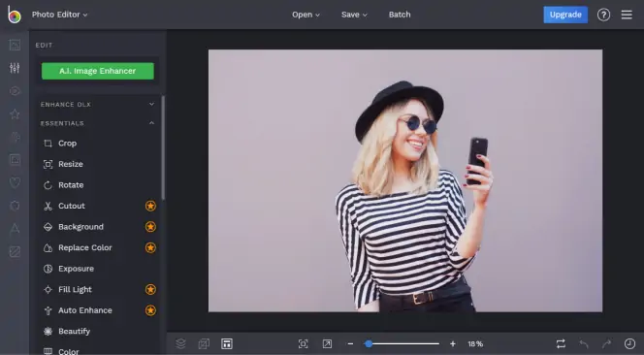Screen dimensions: 644x355
Task: Open the Textures sidebar icon
Action: click(x=15, y=251)
